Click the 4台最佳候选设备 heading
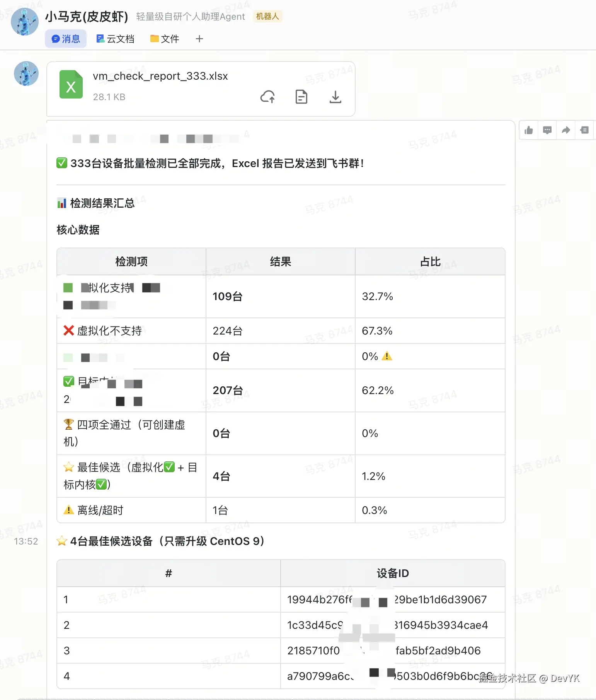596x700 pixels. (x=161, y=541)
